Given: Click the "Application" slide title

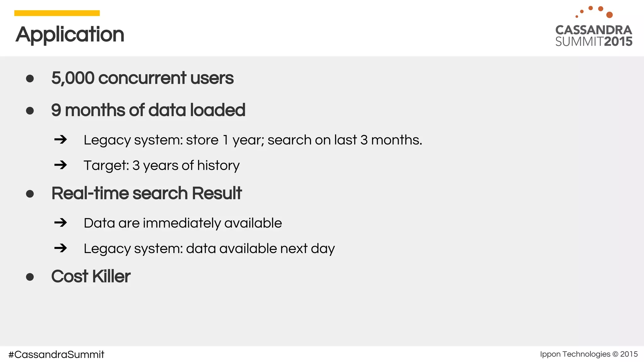Looking at the screenshot, I should [70, 34].
